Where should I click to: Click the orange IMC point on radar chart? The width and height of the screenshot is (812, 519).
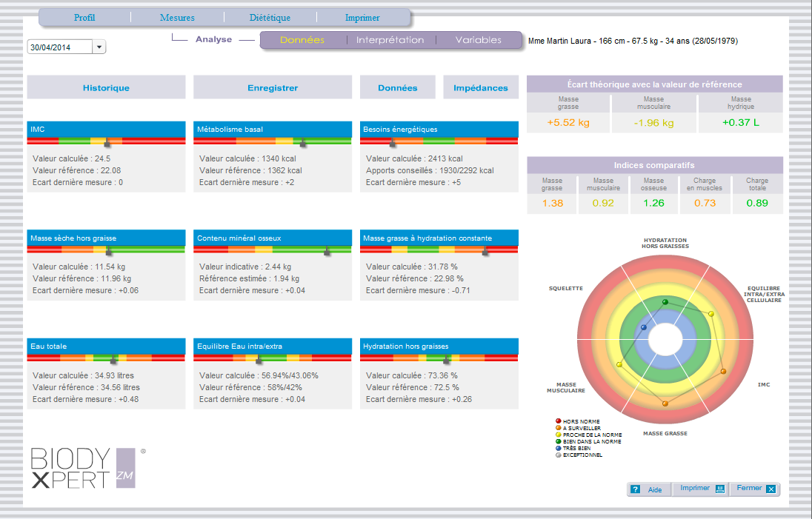723,371
